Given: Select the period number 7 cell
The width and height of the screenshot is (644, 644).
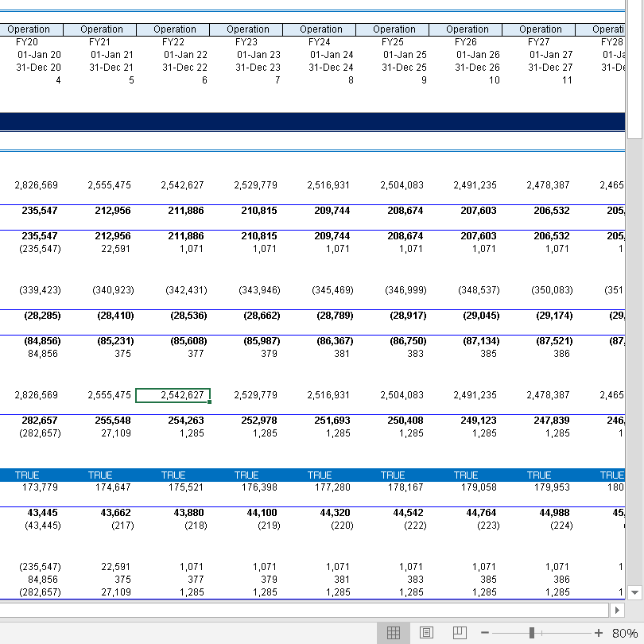Looking at the screenshot, I should point(277,80).
